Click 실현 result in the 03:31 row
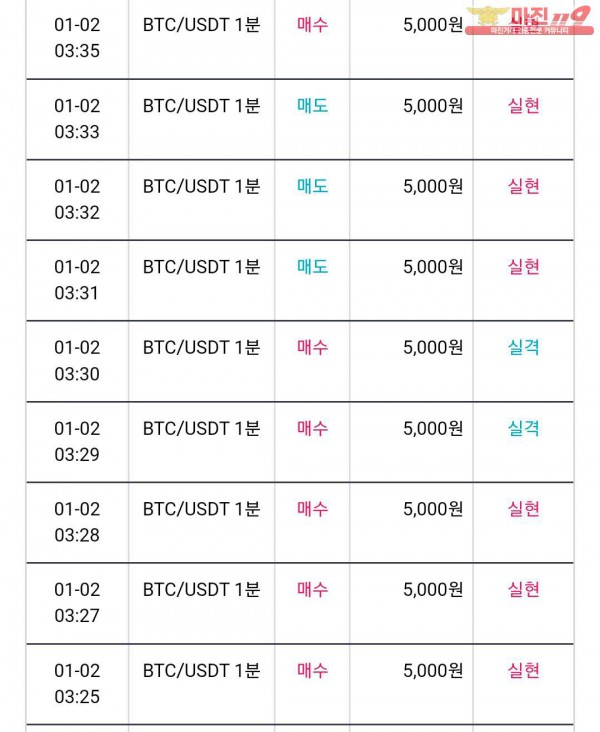600x732 pixels. tap(523, 267)
